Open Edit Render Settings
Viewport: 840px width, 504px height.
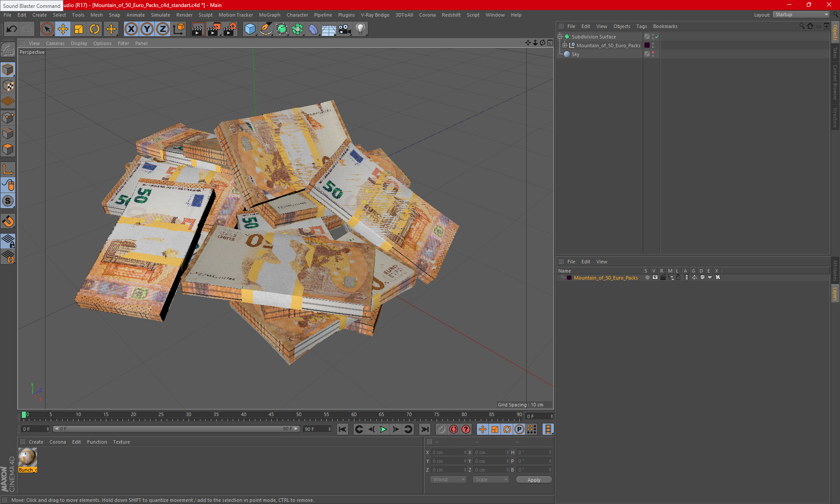(230, 29)
